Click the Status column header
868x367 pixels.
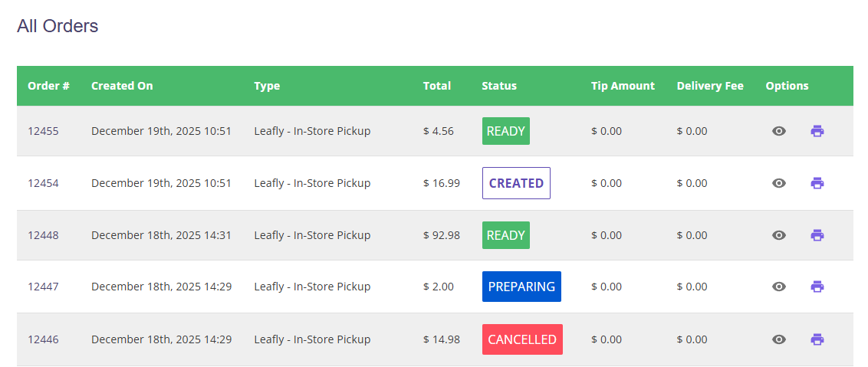[x=499, y=86]
